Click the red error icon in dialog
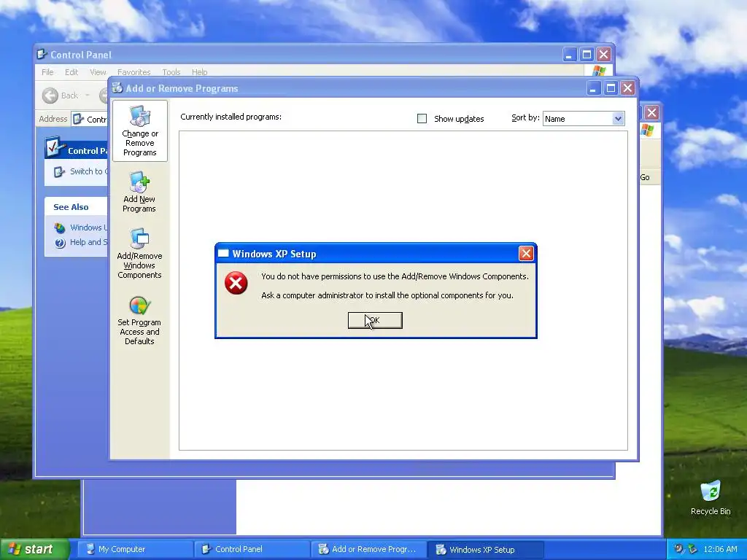The height and width of the screenshot is (560, 747). [x=236, y=283]
